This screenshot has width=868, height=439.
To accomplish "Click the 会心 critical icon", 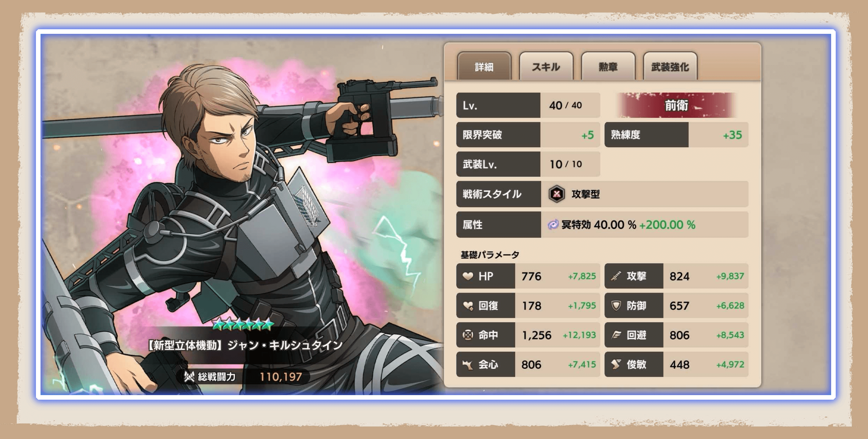I will [x=468, y=365].
